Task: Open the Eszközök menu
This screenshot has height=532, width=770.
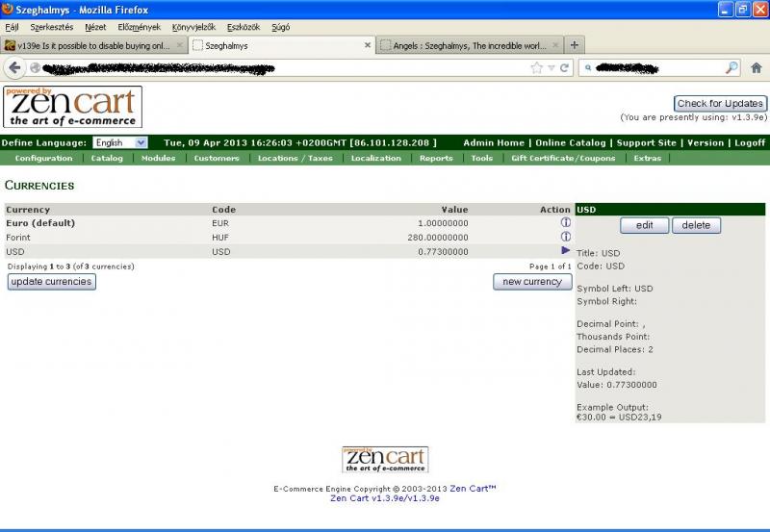Action: (x=244, y=27)
